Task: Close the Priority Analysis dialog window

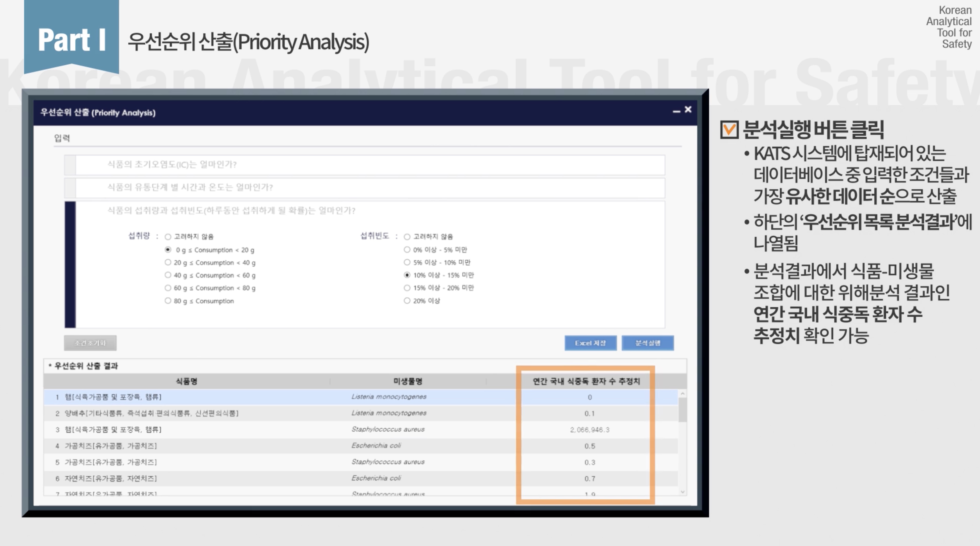Action: pos(688,109)
